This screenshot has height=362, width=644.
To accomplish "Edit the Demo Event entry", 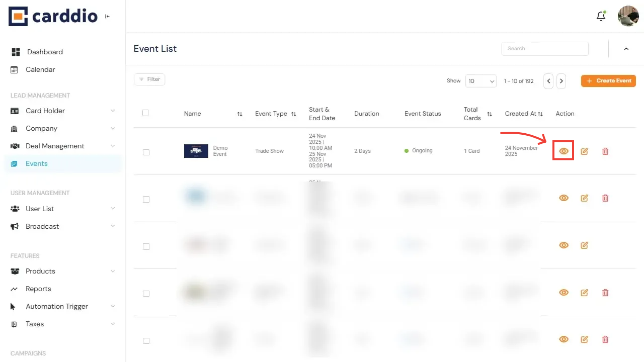I will 584,151.
